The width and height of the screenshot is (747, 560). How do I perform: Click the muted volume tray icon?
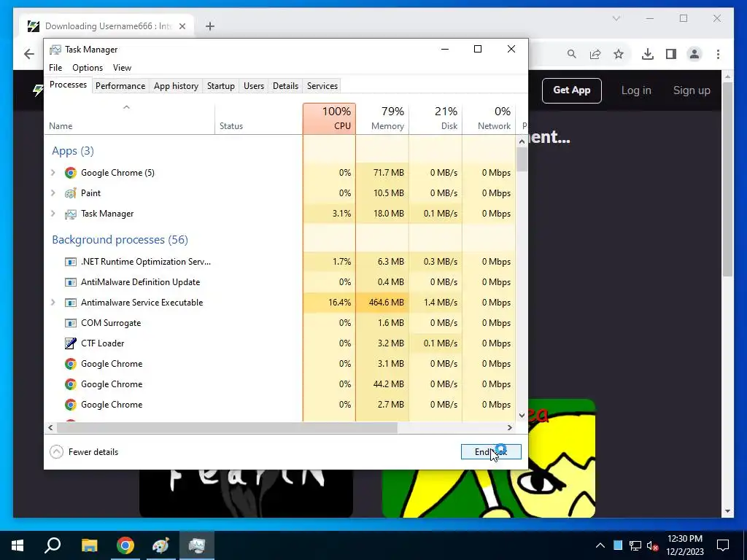click(x=653, y=545)
